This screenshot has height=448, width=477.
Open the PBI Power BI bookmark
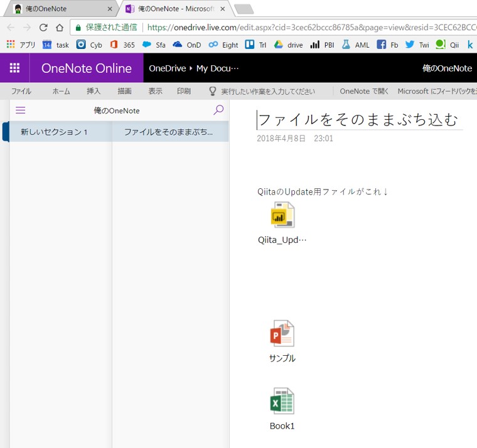coord(322,45)
